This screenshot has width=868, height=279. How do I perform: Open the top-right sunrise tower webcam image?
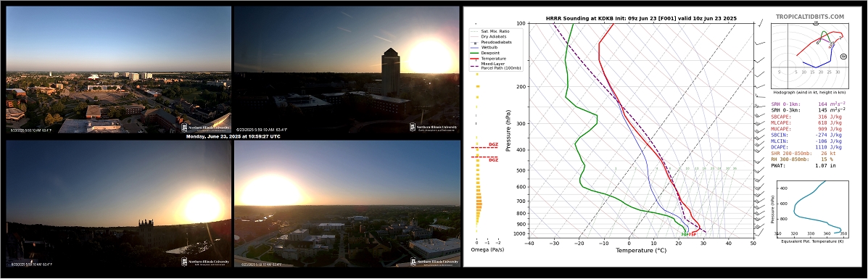347,70
